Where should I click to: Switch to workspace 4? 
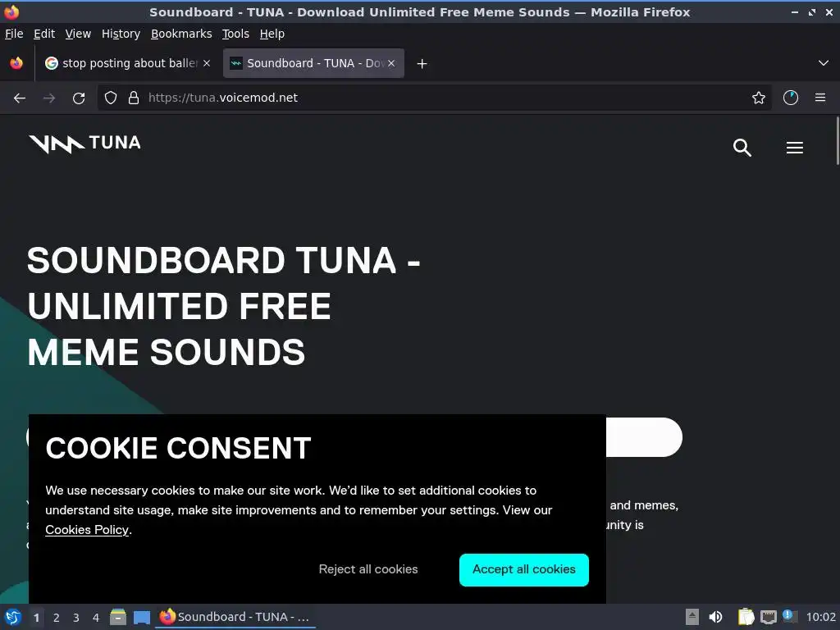click(x=96, y=618)
